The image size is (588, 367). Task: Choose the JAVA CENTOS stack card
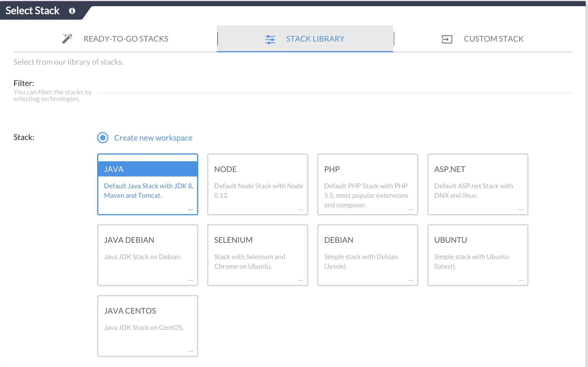pos(148,326)
